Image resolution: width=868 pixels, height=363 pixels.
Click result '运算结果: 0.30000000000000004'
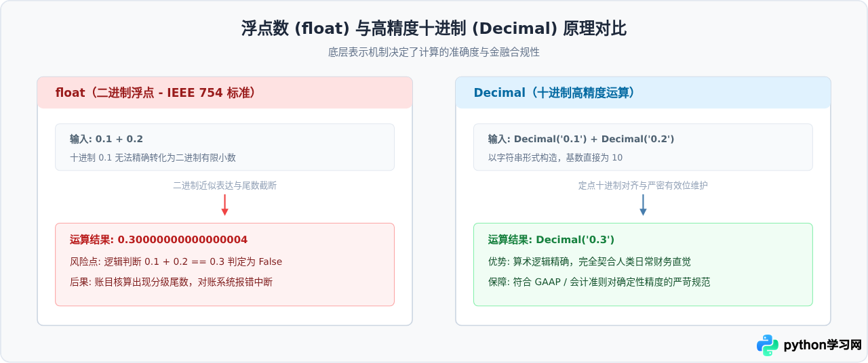tap(159, 240)
